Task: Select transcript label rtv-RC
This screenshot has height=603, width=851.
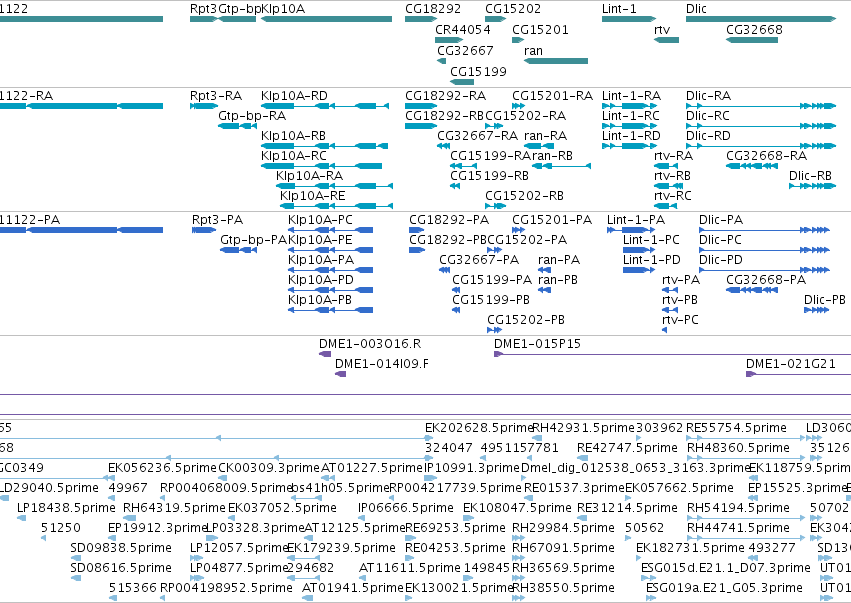Action: point(673,196)
